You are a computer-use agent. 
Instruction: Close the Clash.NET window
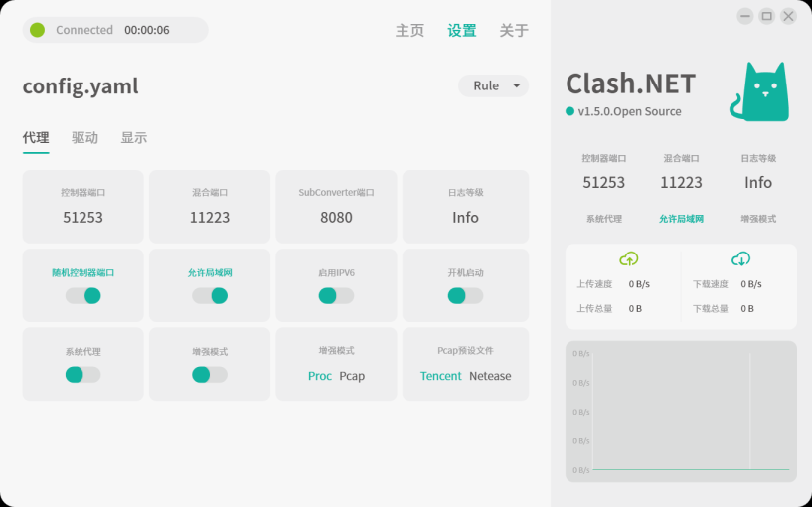(789, 16)
